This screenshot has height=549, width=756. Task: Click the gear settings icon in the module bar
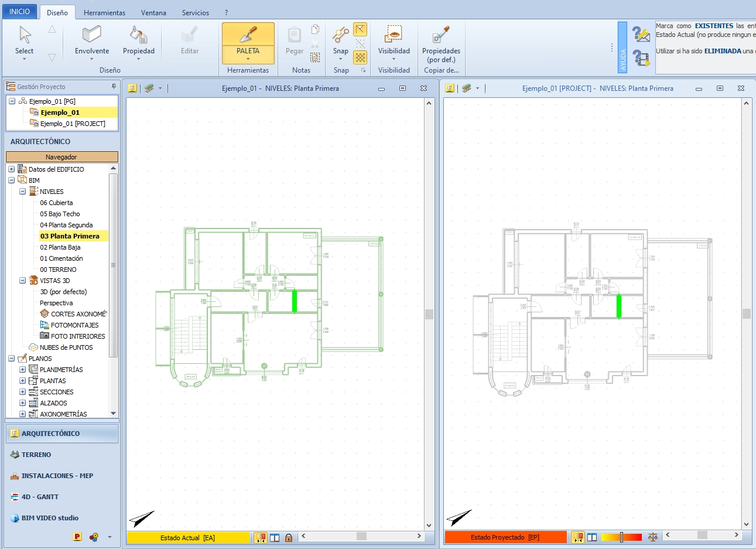point(94,537)
